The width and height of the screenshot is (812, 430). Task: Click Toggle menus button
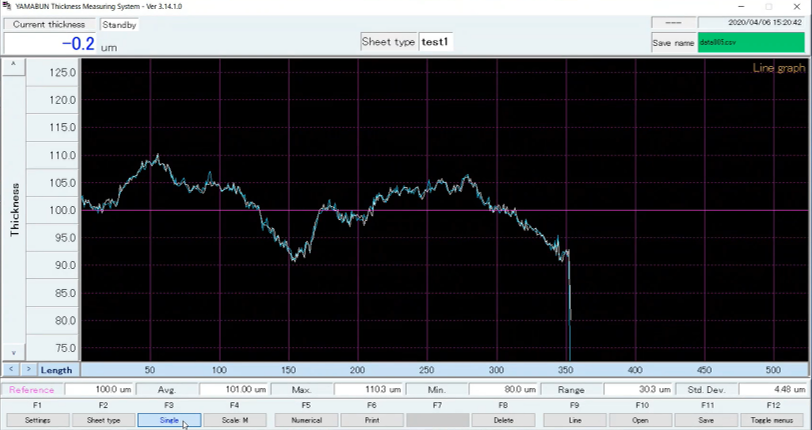[x=773, y=421]
